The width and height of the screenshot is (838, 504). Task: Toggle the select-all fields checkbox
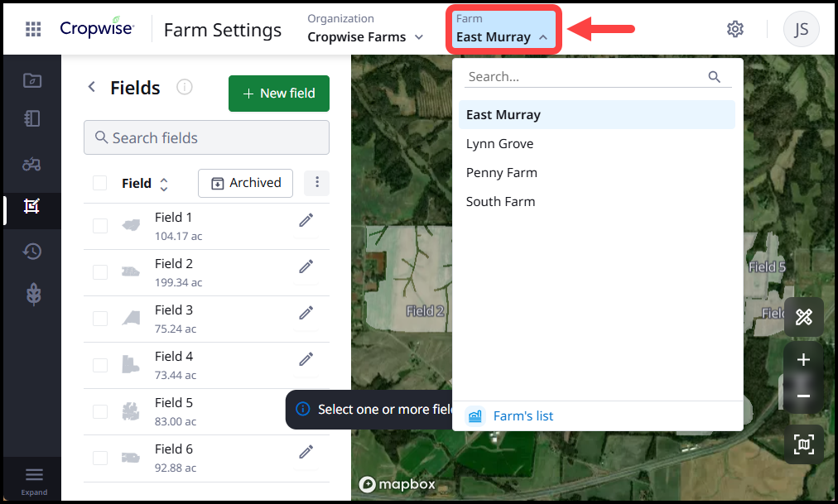(100, 183)
